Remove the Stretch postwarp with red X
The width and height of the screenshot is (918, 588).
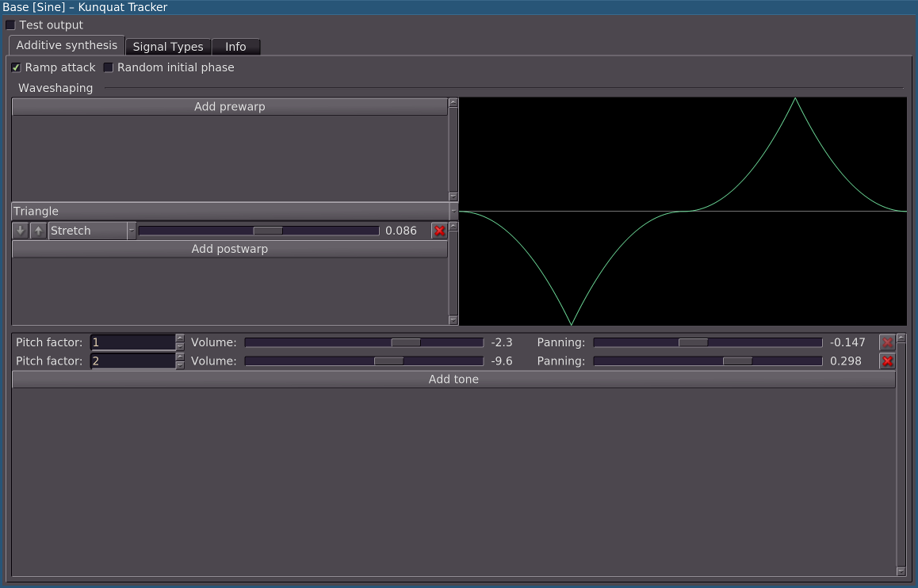point(439,231)
